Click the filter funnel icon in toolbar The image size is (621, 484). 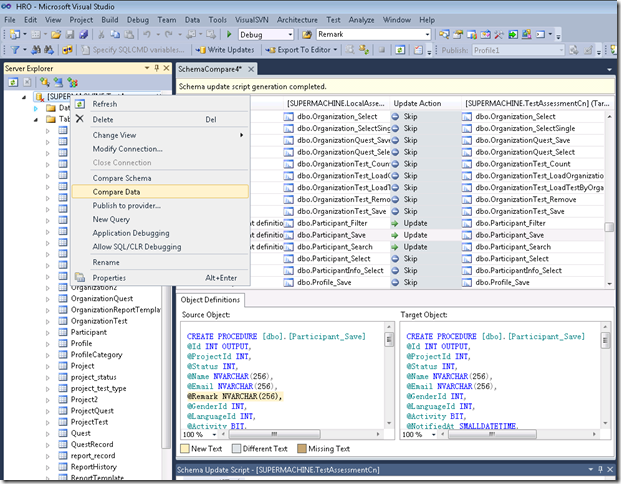(x=15, y=50)
